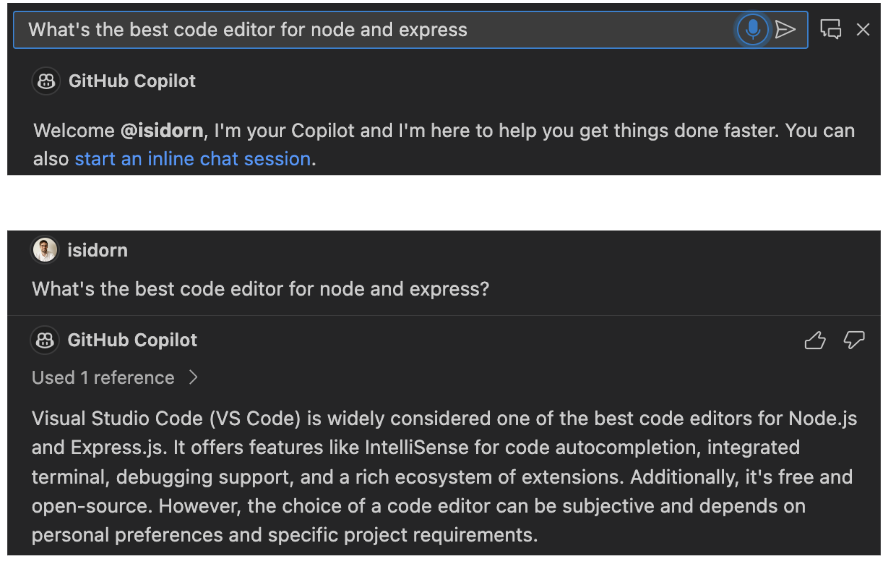Click the GitHub Copilot name above the response
888x562 pixels.
132,340
